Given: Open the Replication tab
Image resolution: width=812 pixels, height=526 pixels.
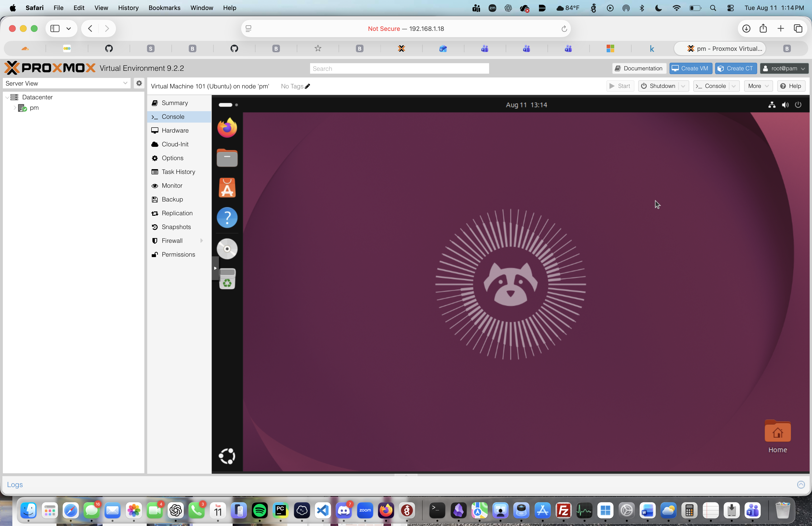Looking at the screenshot, I should point(179,213).
